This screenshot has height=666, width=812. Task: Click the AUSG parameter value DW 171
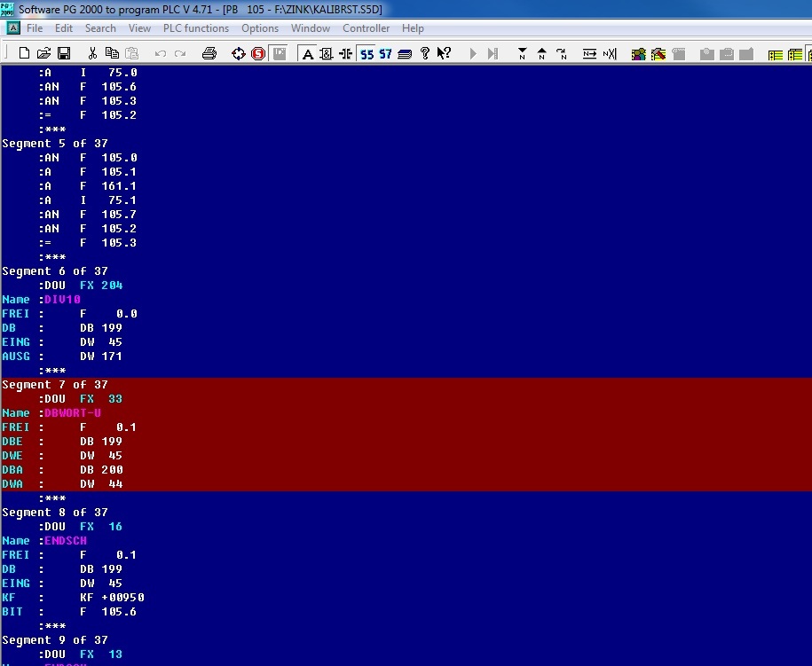tap(101, 357)
